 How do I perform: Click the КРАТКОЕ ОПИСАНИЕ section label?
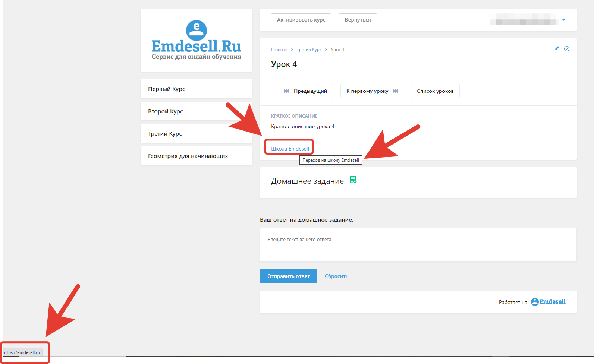294,116
